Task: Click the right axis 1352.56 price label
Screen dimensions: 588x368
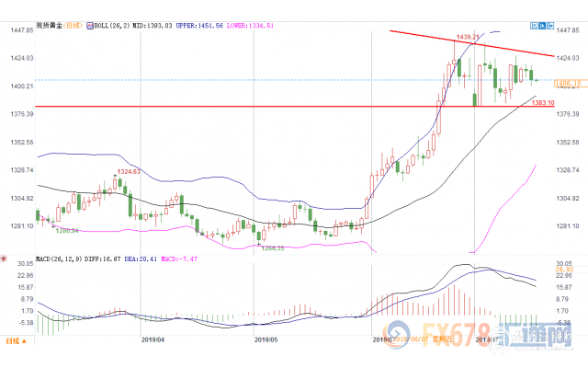Action: 568,143
